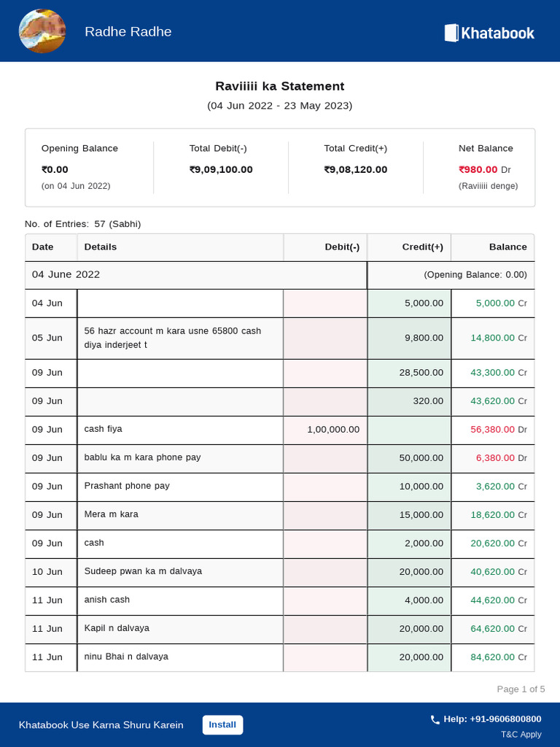Click the 'Page 1 of 5' indicator
Screen dimensions: 560x747
click(x=521, y=689)
